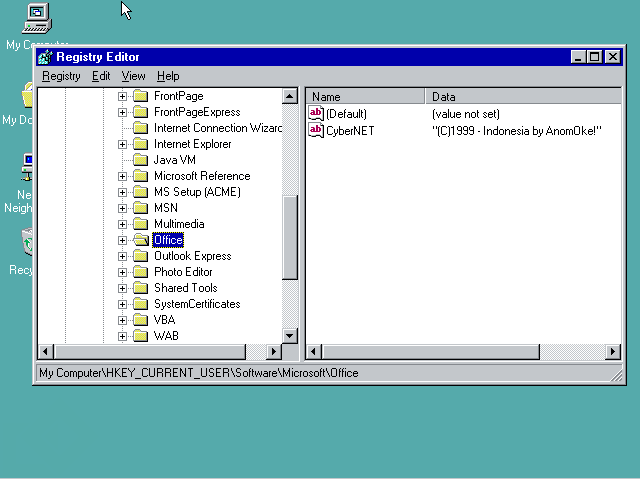Click the tree pane vertical scroll thumb
This screenshot has height=480, width=640.
[x=289, y=238]
